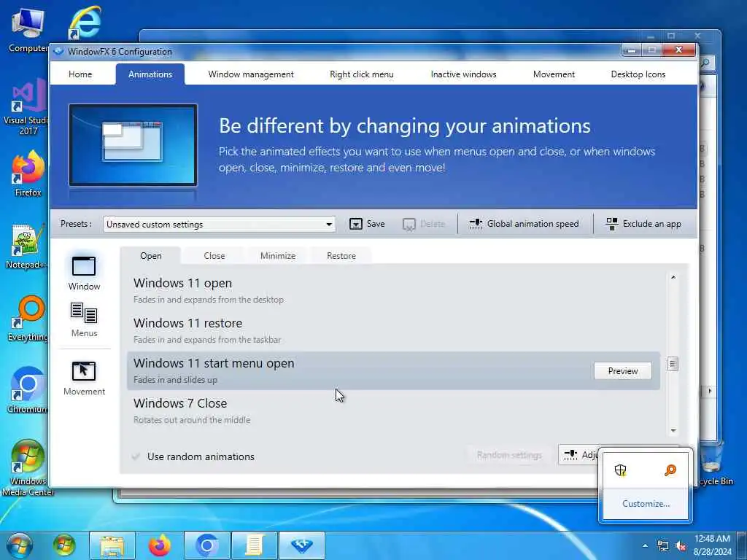Switch to Inactive windows tab
Image resolution: width=747 pixels, height=560 pixels.
[x=463, y=74]
